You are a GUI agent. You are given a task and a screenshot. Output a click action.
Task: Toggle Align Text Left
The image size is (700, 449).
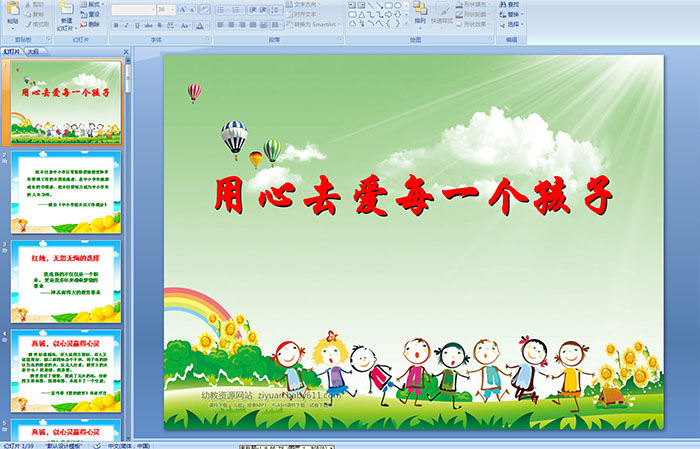click(x=220, y=25)
